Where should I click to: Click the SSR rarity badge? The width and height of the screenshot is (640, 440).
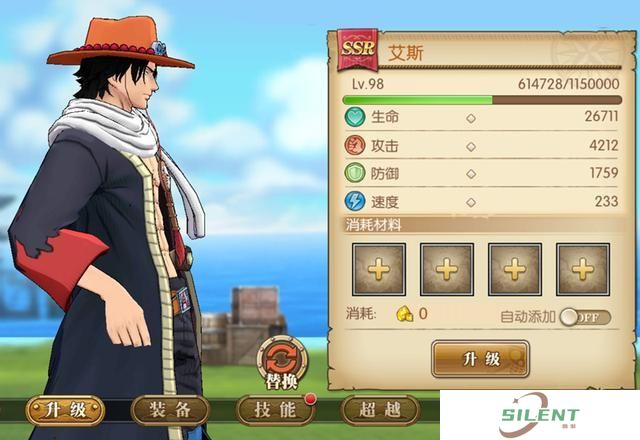click(x=358, y=49)
